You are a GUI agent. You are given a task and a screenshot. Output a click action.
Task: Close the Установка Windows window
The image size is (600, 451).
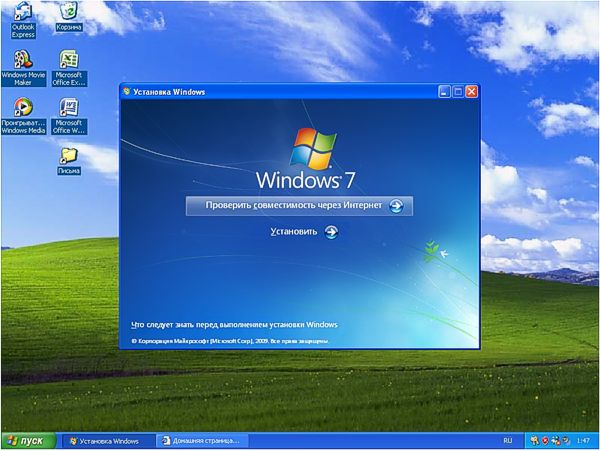click(472, 92)
